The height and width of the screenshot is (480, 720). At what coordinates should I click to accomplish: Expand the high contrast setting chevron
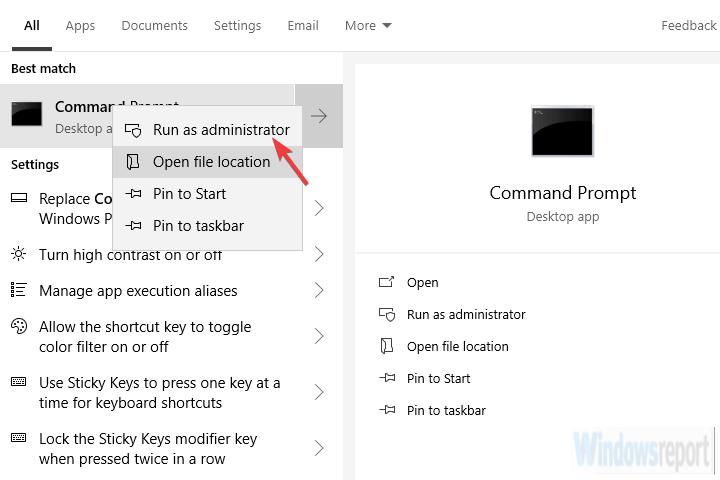pyautogui.click(x=319, y=254)
